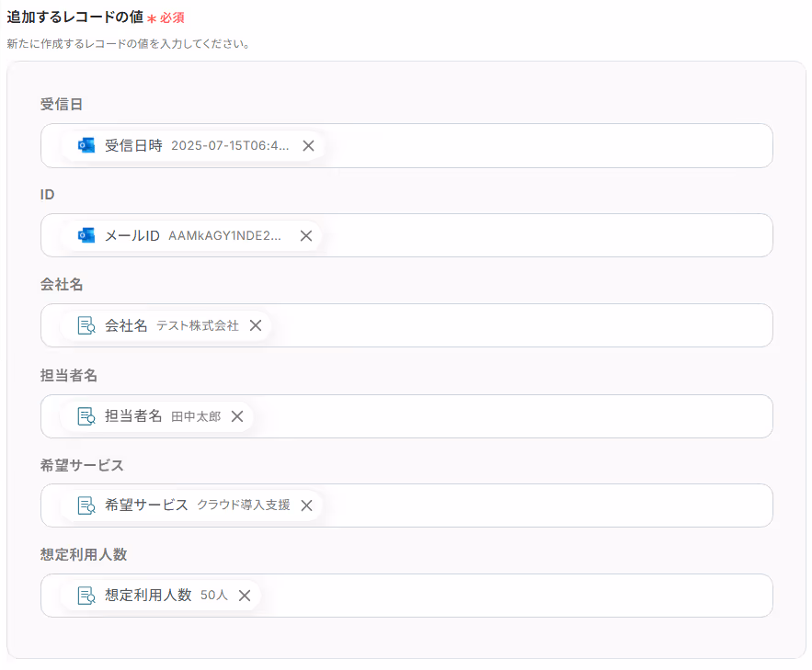Click the テスト株式会社 value text
The image size is (812, 670).
(198, 326)
